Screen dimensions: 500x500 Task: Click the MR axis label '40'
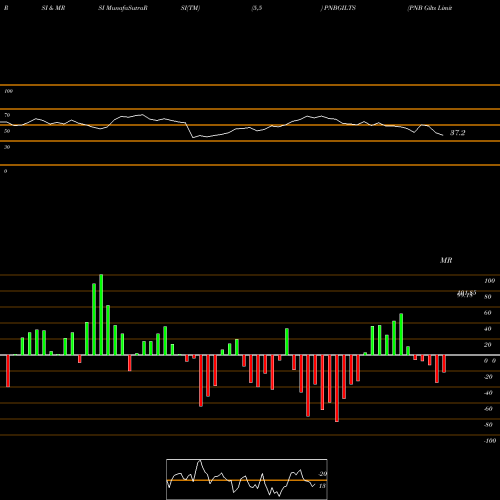(488, 329)
